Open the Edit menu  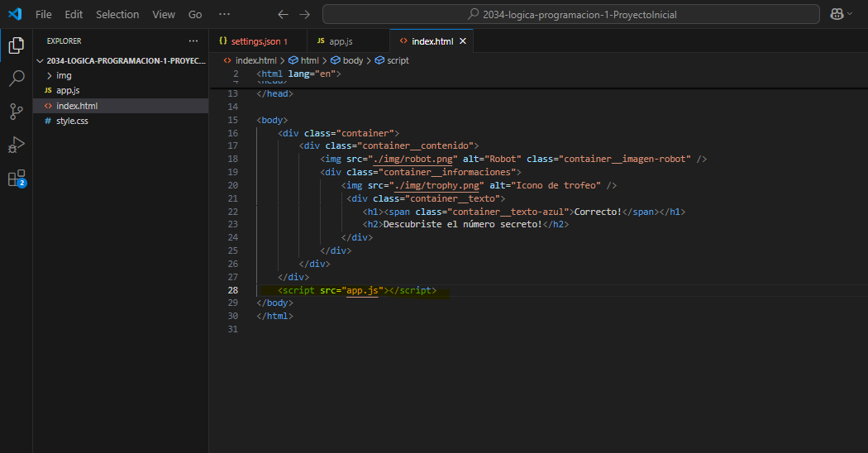(74, 14)
